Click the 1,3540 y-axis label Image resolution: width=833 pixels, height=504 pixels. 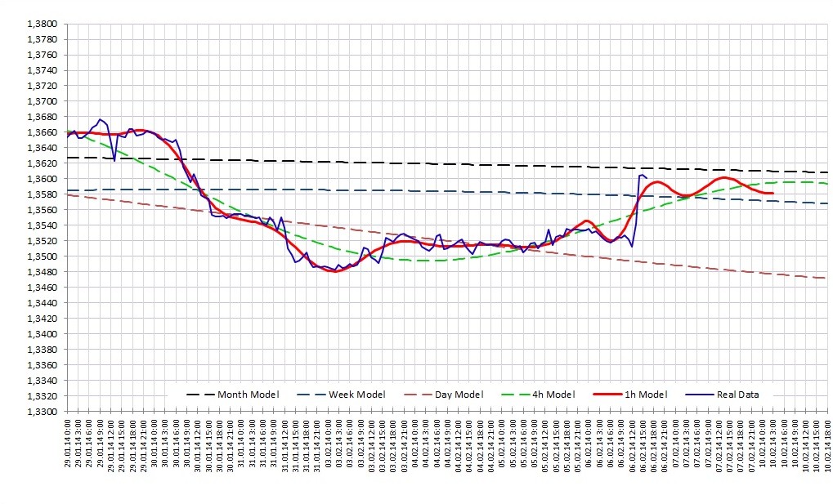click(42, 225)
